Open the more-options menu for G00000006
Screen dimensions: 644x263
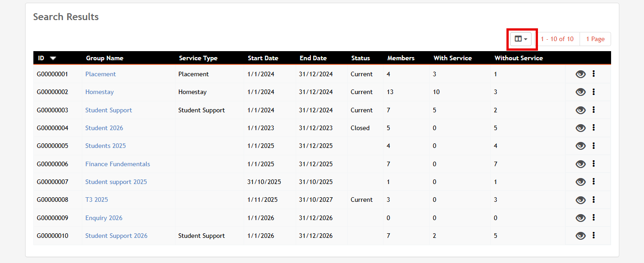tap(594, 163)
